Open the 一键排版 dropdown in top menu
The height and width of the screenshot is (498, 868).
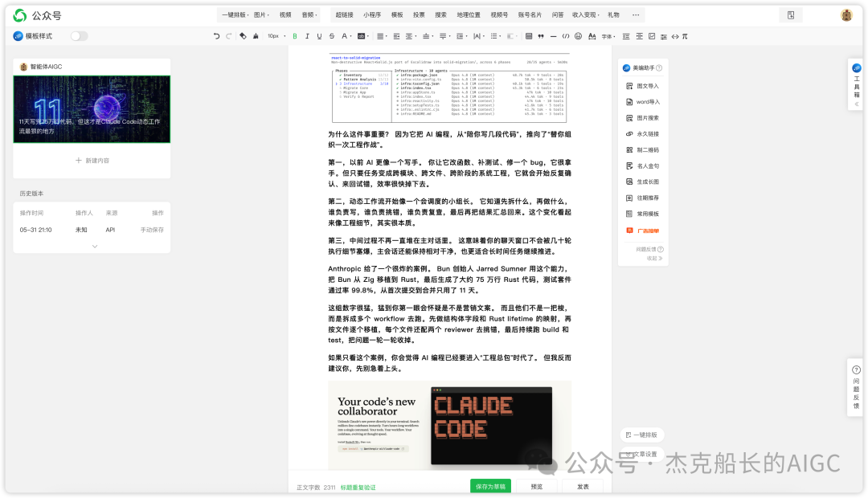pyautogui.click(x=235, y=15)
